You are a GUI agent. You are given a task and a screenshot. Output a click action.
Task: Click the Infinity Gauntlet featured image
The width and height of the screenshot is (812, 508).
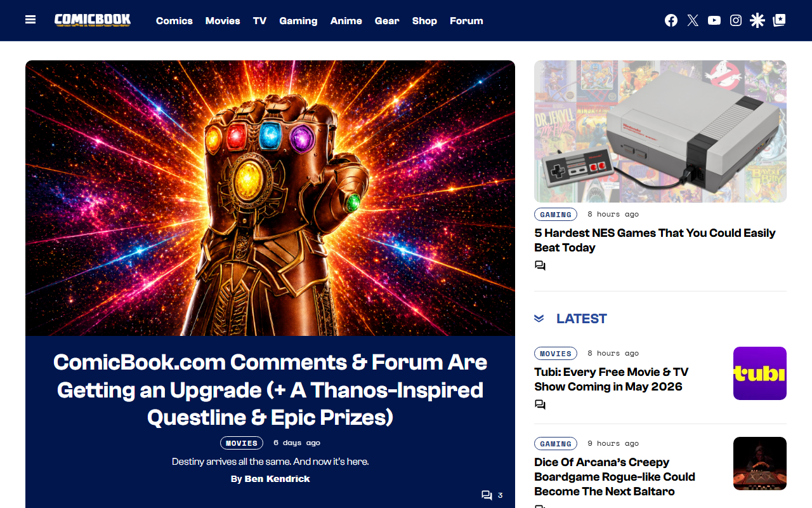point(270,198)
